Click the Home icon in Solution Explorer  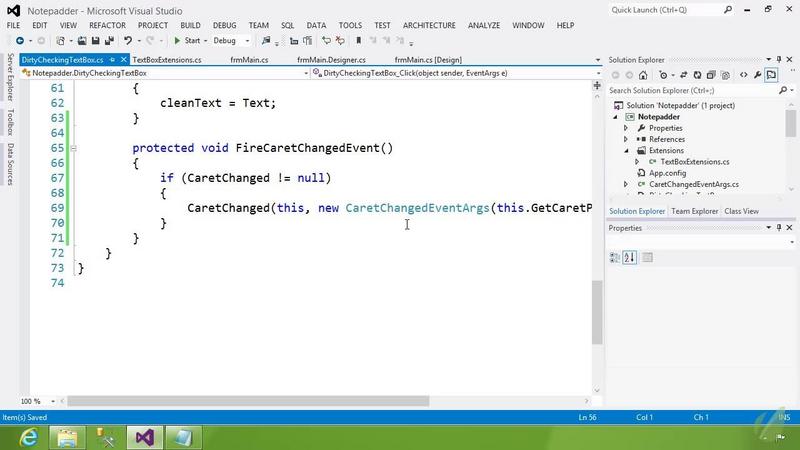tap(643, 75)
